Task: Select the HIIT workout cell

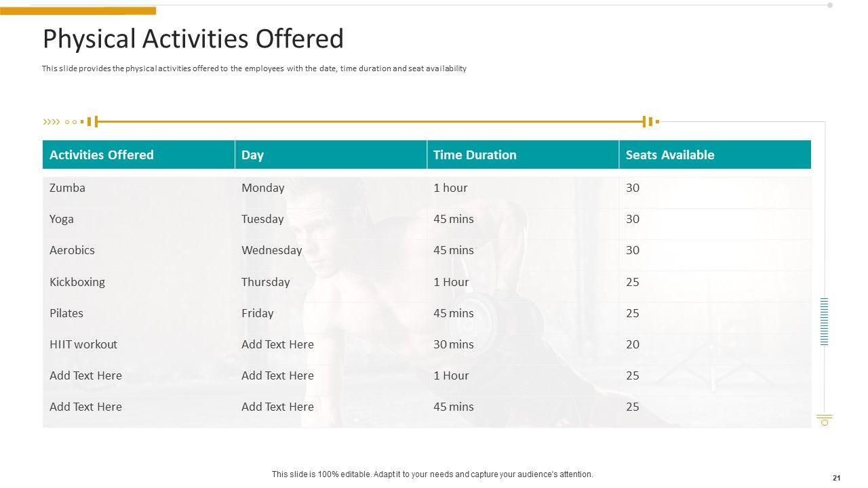Action: pos(83,344)
